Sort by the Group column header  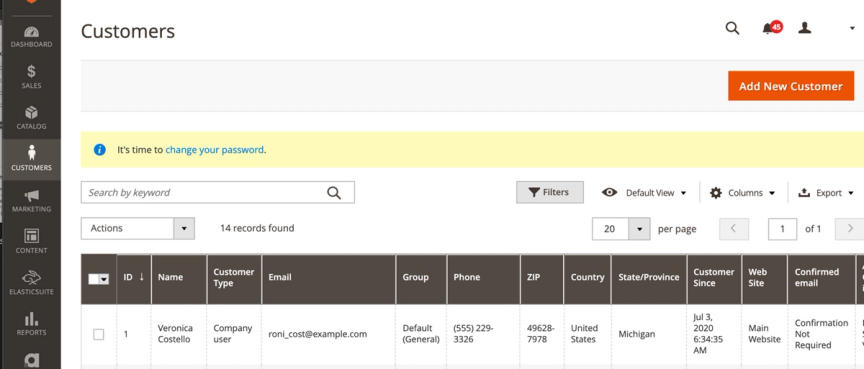coord(422,278)
